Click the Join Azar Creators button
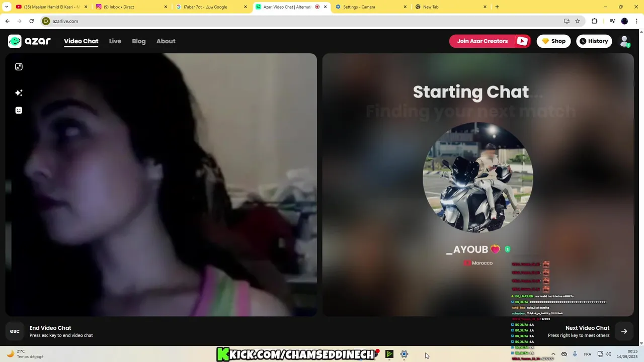The width and height of the screenshot is (644, 362). pyautogui.click(x=490, y=41)
